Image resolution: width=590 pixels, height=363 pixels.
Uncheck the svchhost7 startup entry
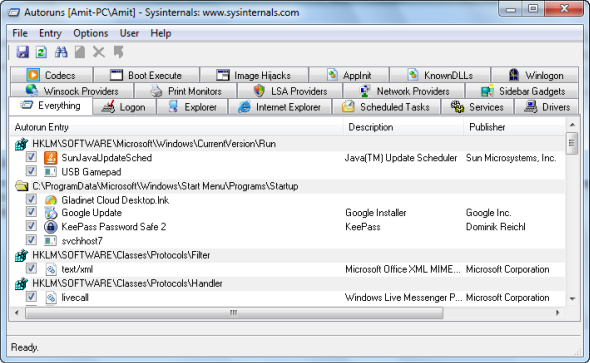coord(31,240)
